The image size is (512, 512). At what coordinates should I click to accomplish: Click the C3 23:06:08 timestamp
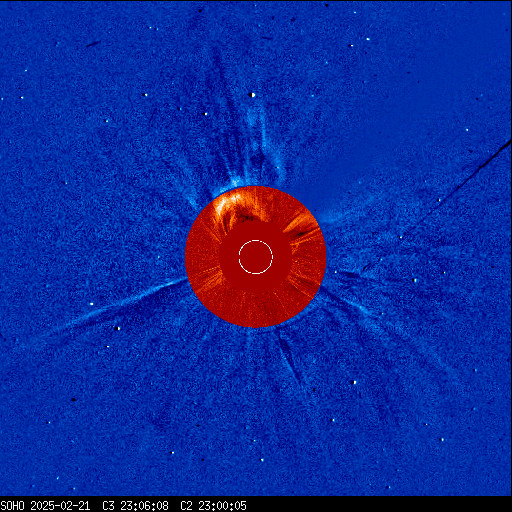(x=135, y=506)
